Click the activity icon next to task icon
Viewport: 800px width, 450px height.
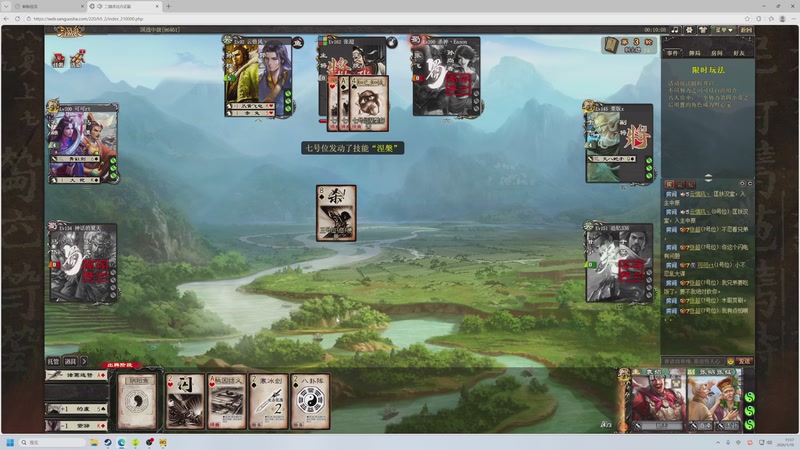click(77, 59)
